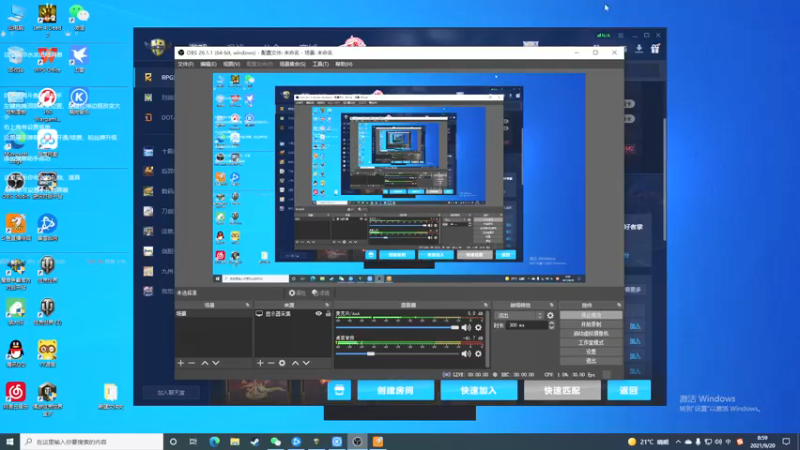
Task: Open download icon in game platform header
Action: tap(639, 49)
